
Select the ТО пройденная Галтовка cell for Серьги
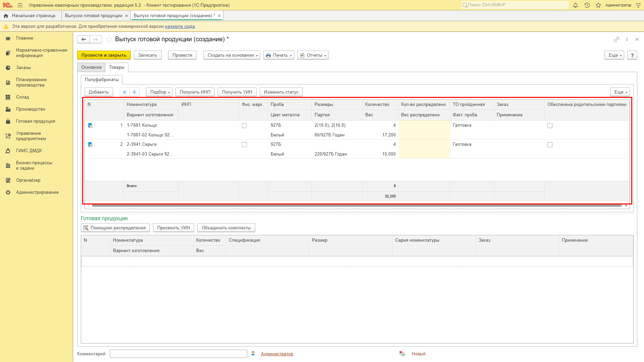[472, 144]
